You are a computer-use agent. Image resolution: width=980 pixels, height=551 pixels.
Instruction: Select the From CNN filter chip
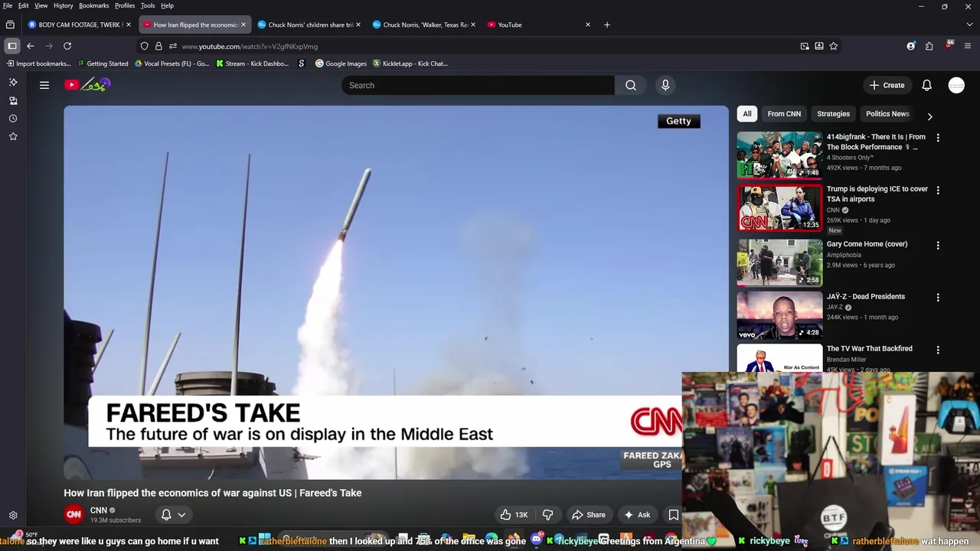coord(784,114)
